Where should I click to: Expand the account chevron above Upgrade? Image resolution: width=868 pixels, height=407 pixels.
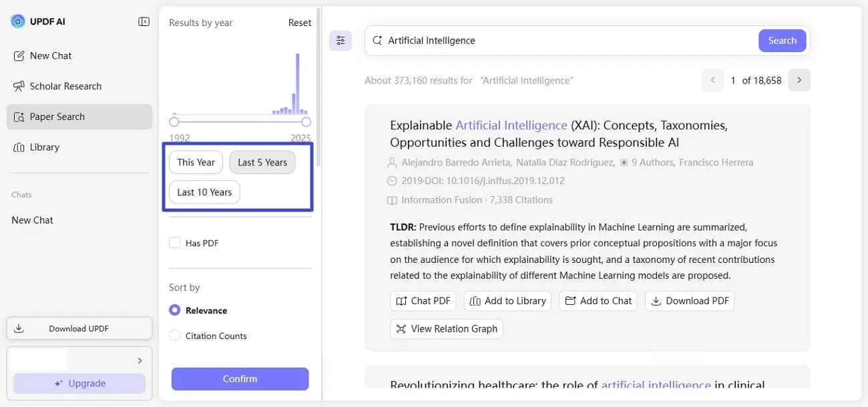point(140,361)
